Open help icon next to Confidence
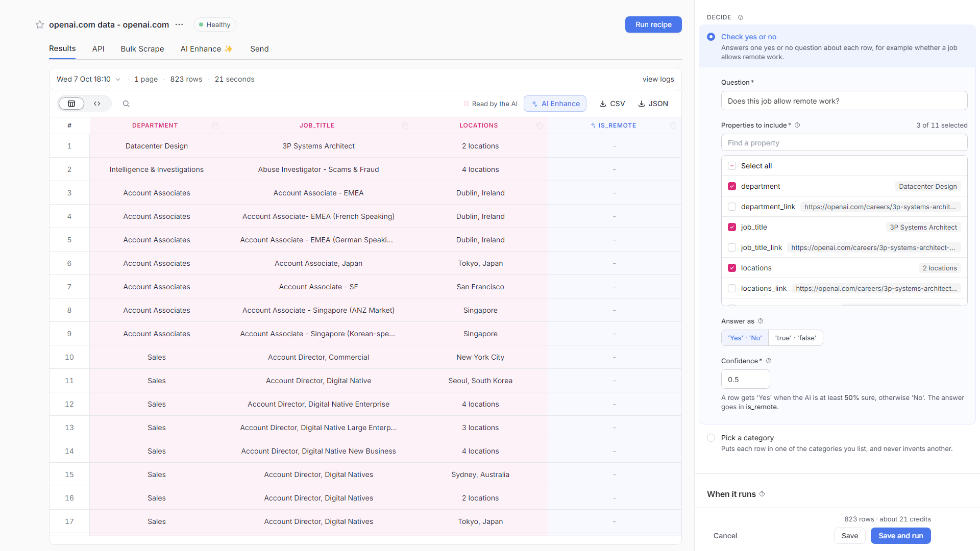The image size is (980, 551). pos(769,361)
